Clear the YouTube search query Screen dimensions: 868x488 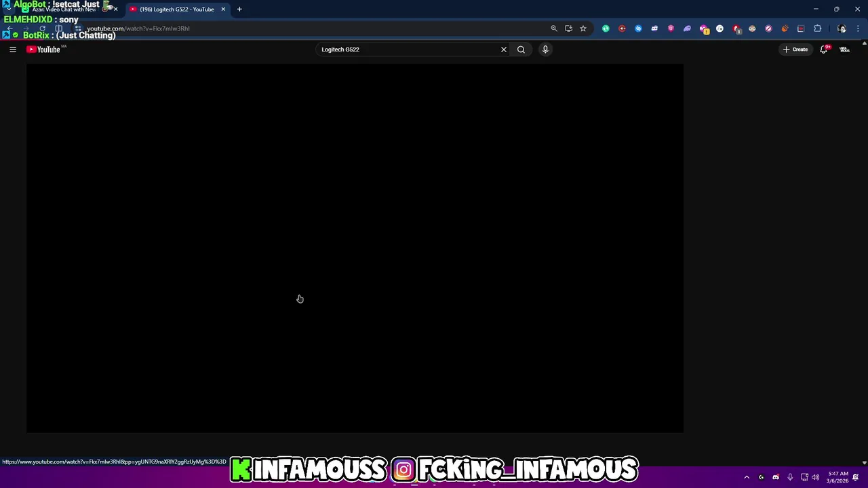tap(504, 49)
